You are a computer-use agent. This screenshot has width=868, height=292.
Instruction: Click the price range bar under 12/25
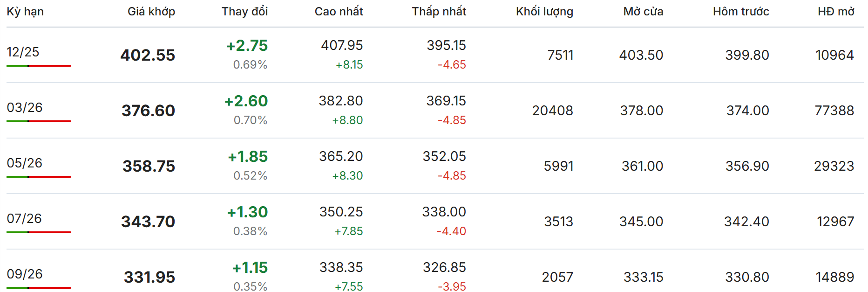[x=39, y=66]
